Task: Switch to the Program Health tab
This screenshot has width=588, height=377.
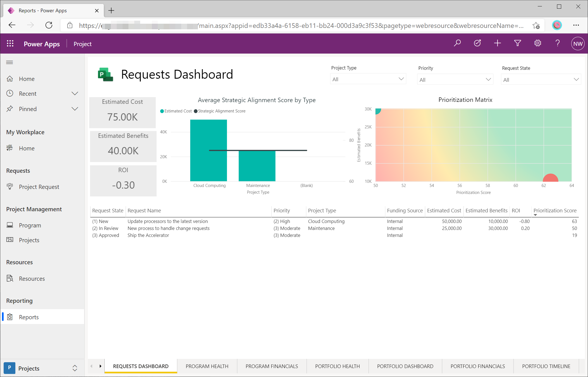Action: click(207, 366)
